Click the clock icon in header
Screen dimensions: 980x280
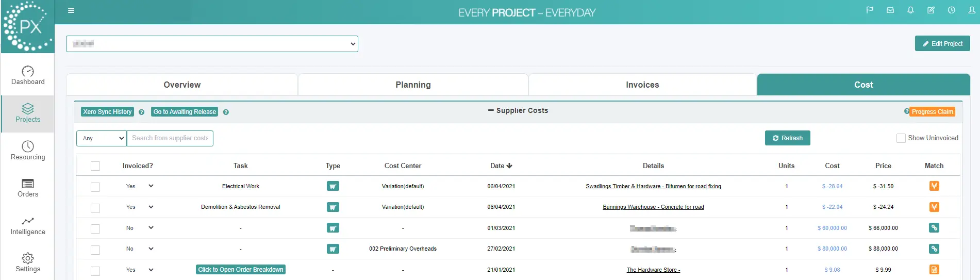(952, 10)
